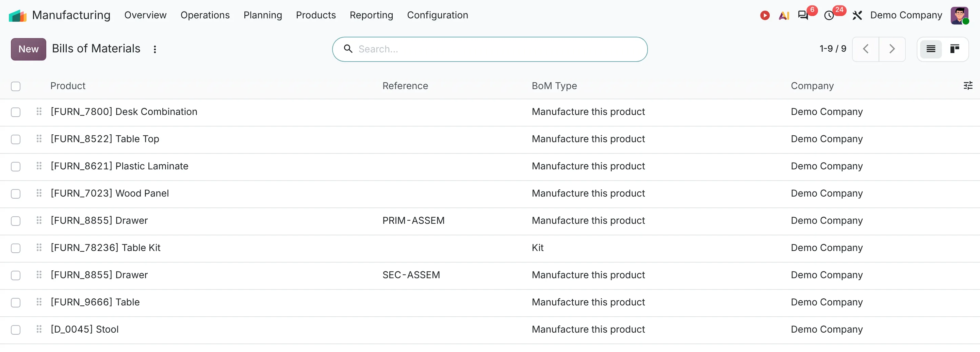
Task: Create a New bill of materials
Action: [x=29, y=49]
